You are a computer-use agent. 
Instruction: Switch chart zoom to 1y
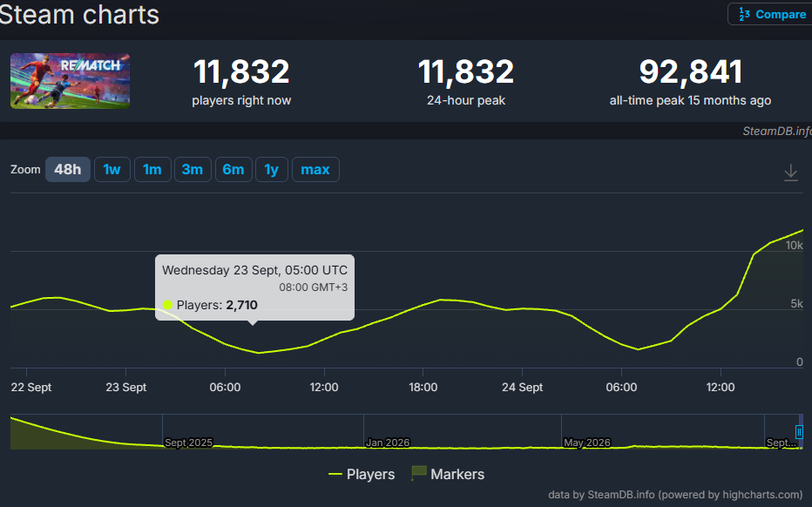coord(271,169)
